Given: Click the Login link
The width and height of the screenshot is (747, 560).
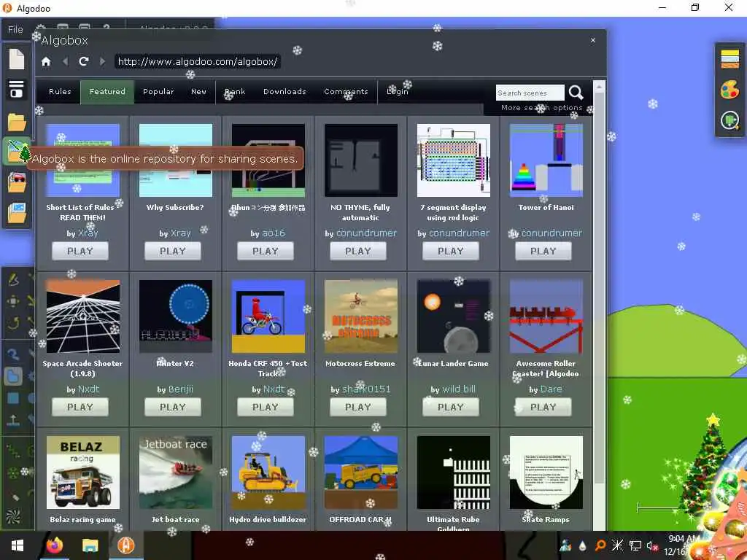Looking at the screenshot, I should point(398,91).
